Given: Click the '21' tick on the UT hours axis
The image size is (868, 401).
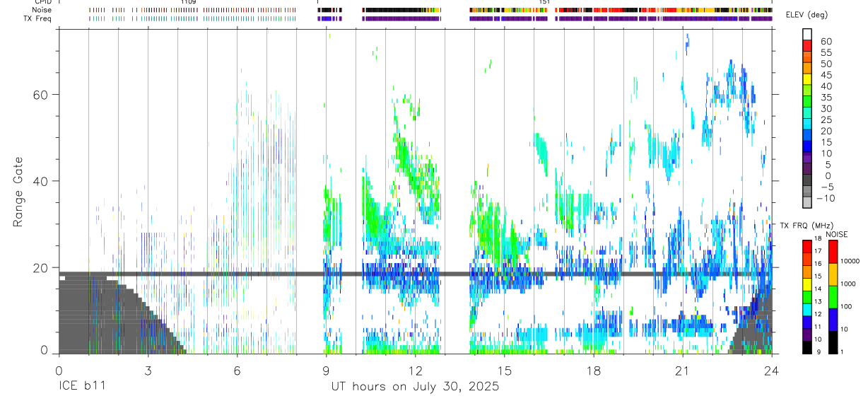Looking at the screenshot, I should coord(683,370).
